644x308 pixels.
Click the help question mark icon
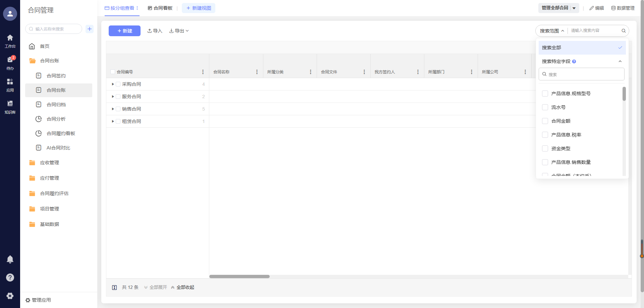click(x=10, y=278)
